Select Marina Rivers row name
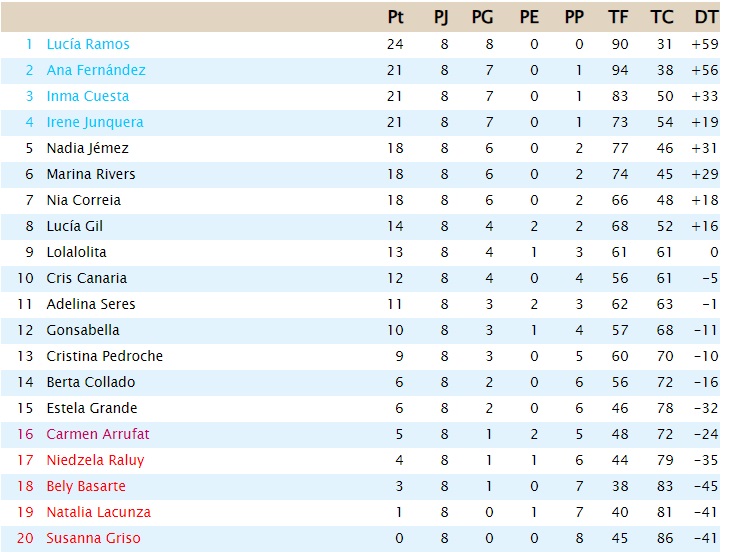 tap(91, 174)
